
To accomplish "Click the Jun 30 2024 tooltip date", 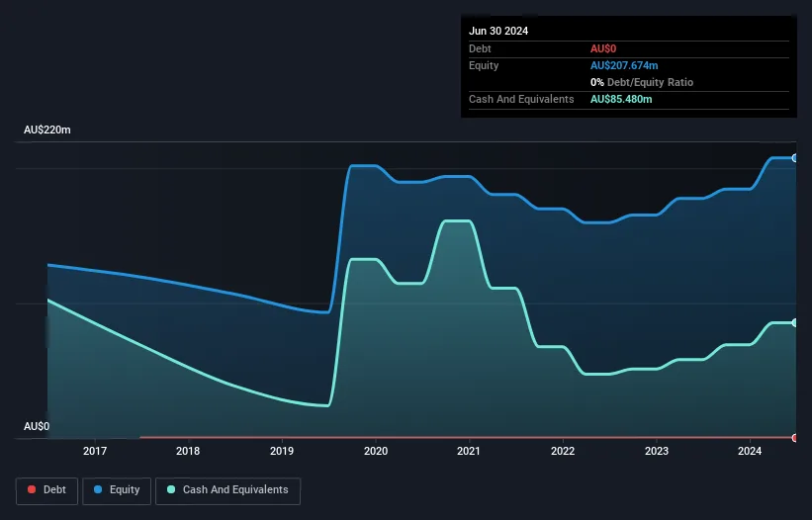I will 498,31.
